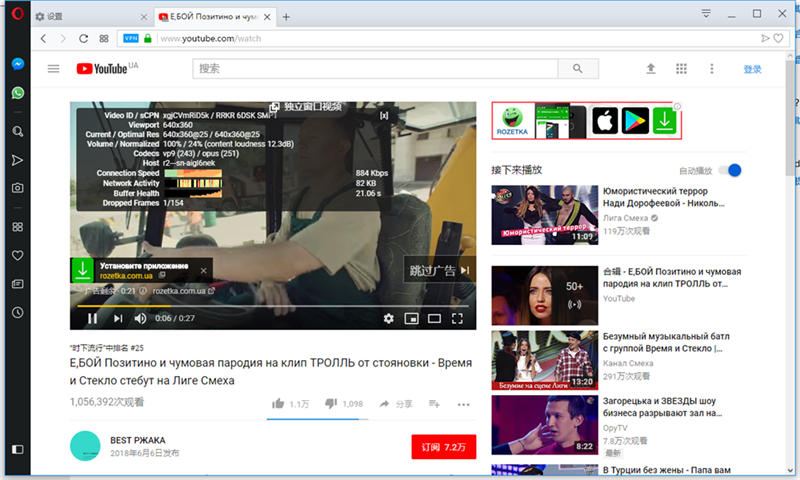
Task: Toggle the sidebar panel at bottom left
Action: (17, 449)
